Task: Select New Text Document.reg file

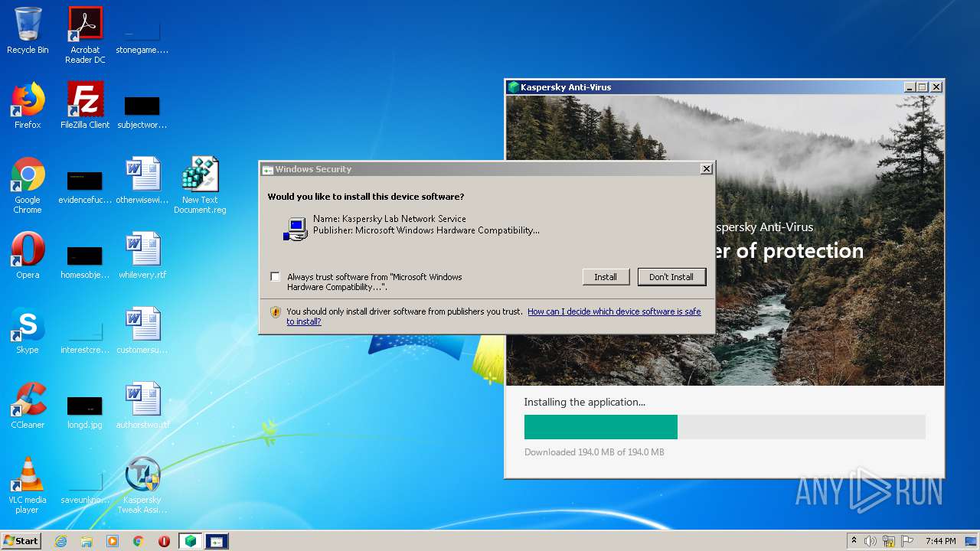Action: [200, 185]
